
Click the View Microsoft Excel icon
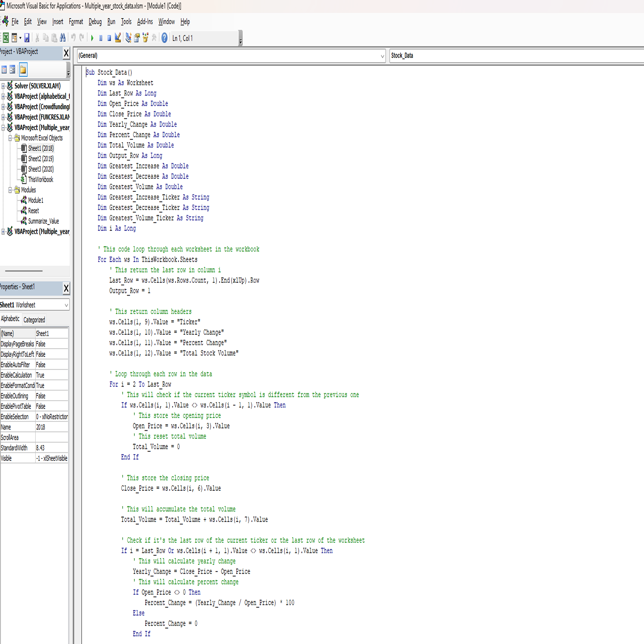coord(6,38)
